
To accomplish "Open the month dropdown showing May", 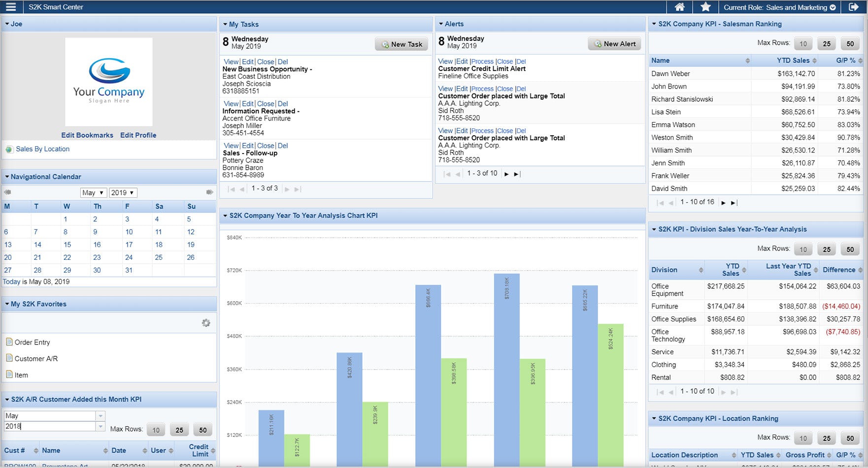I will point(93,192).
